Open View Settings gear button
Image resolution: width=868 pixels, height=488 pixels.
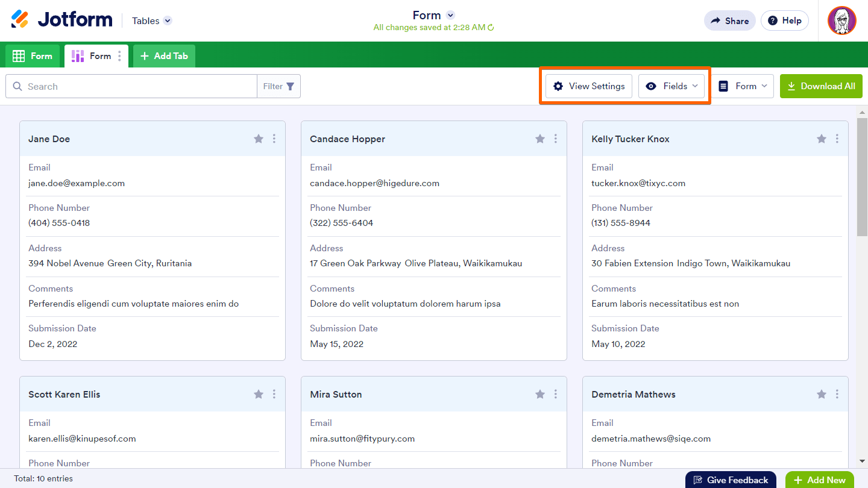(589, 86)
